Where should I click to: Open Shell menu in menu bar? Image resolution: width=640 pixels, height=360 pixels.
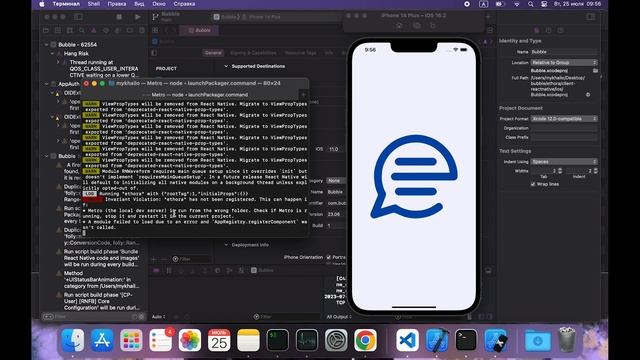click(93, 4)
